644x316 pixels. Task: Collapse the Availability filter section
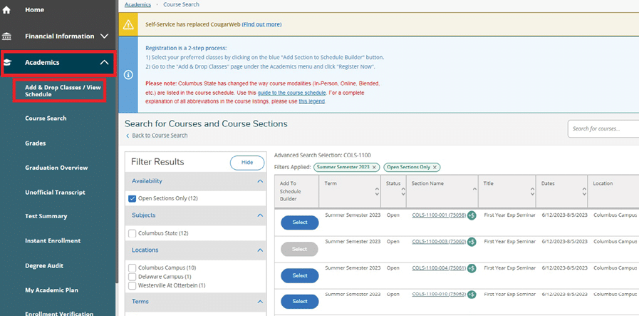click(x=260, y=182)
